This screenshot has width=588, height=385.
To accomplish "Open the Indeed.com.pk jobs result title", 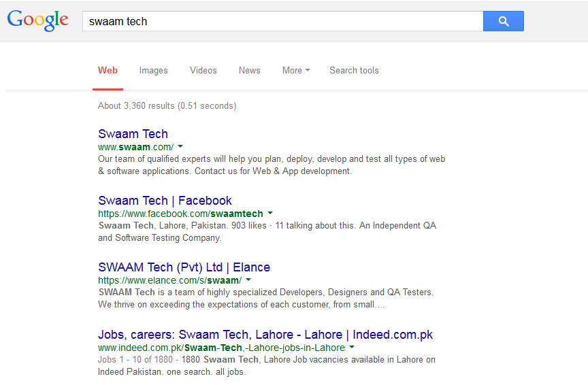I will point(265,335).
